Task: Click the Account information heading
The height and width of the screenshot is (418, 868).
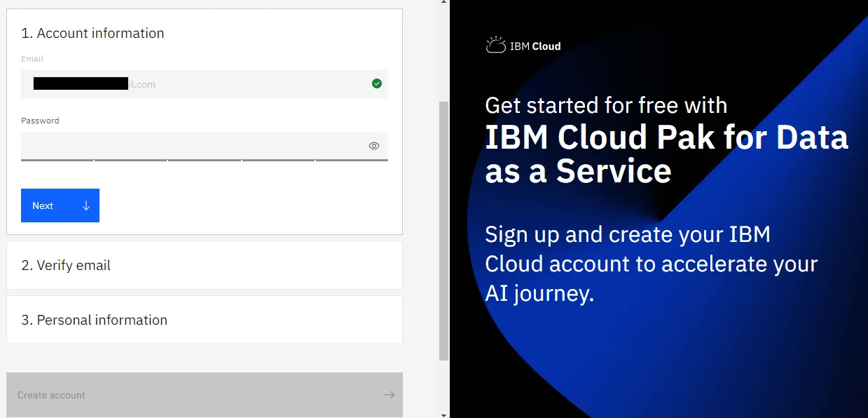Action: coord(92,33)
